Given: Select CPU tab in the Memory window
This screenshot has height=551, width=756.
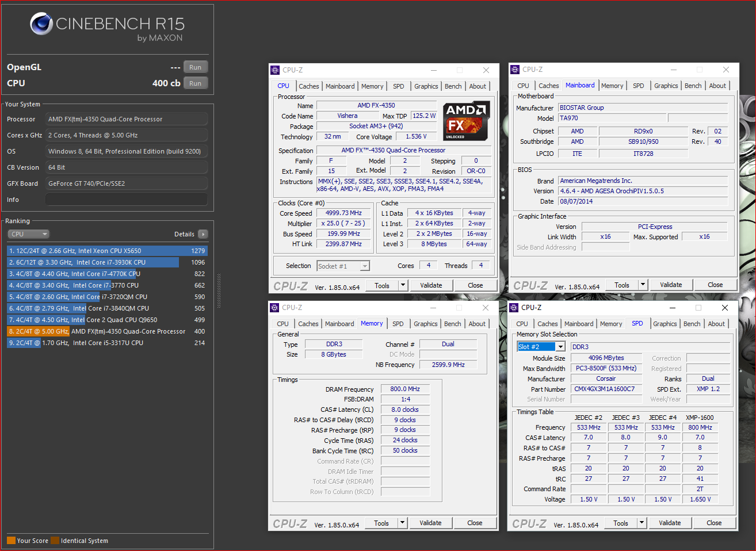Looking at the screenshot, I should (282, 324).
